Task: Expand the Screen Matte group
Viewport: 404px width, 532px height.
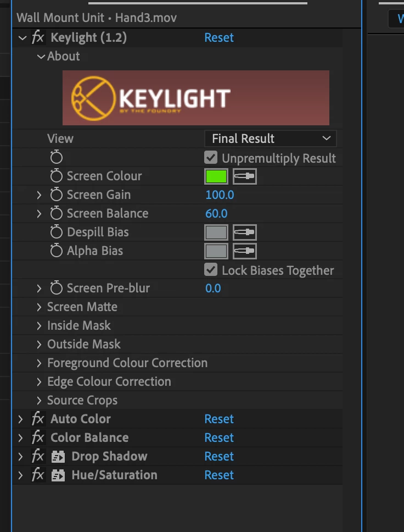Action: 39,307
